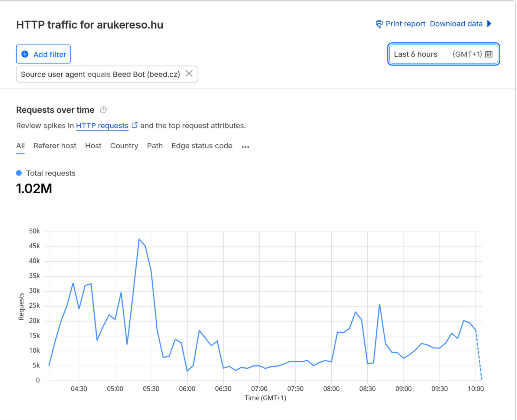The width and height of the screenshot is (517, 420).
Task: Click the Download data link
Action: click(x=456, y=24)
